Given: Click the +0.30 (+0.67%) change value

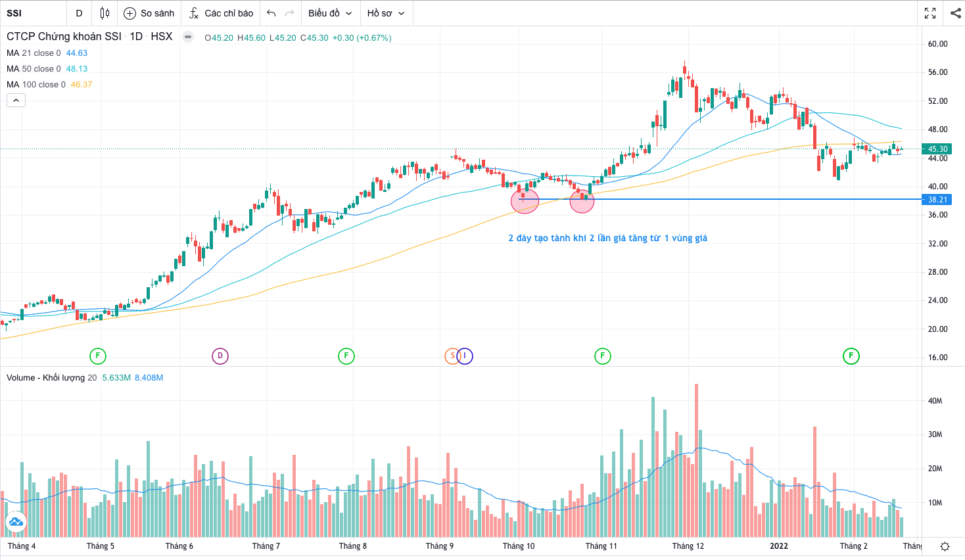Looking at the screenshot, I should (362, 38).
